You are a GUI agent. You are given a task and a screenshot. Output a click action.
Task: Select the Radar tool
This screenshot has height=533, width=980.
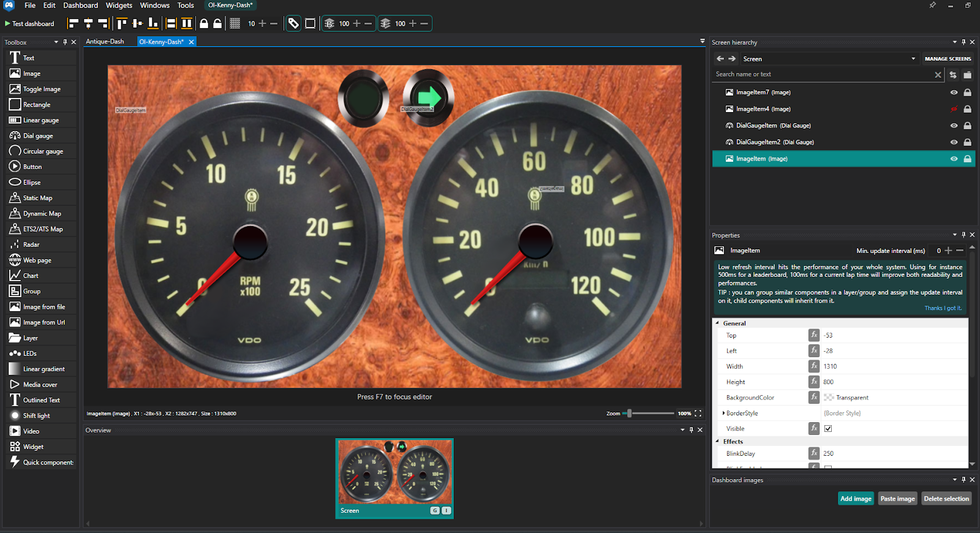click(42, 244)
